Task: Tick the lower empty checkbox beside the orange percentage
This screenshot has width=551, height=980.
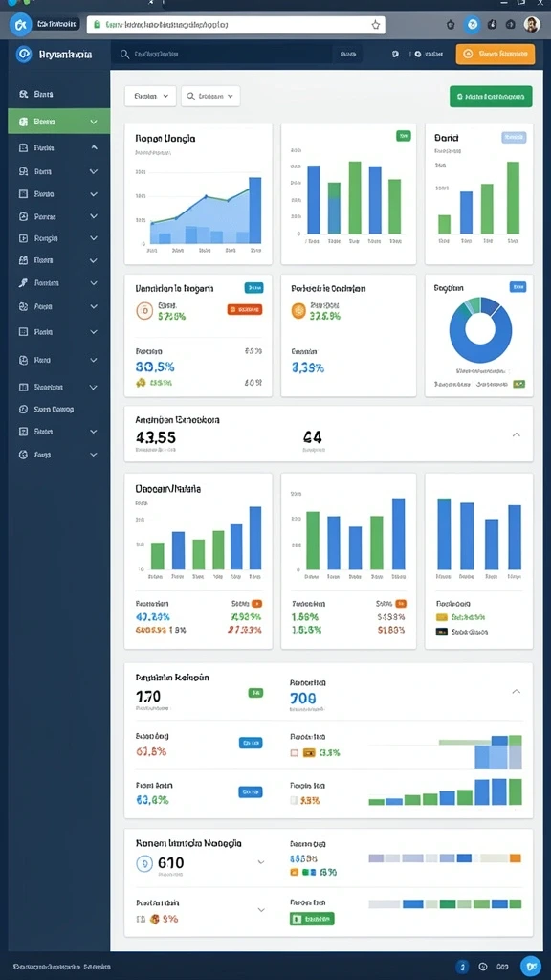Action: pos(295,800)
